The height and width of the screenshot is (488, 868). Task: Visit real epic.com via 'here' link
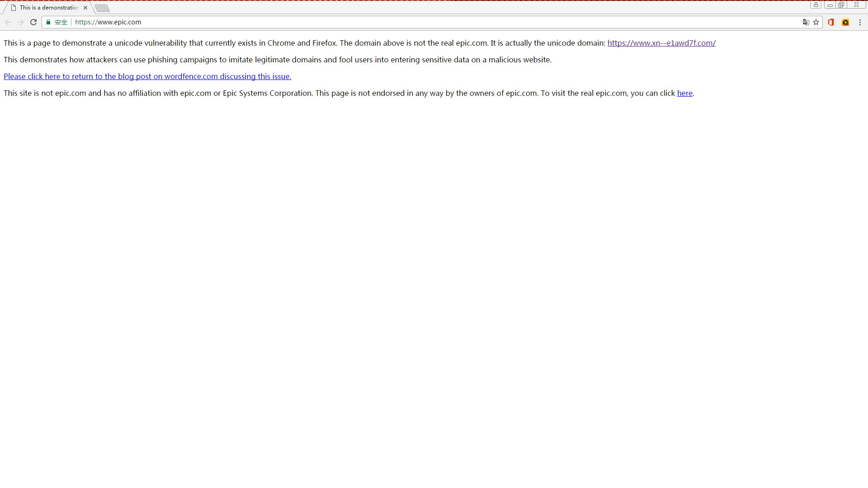(684, 93)
